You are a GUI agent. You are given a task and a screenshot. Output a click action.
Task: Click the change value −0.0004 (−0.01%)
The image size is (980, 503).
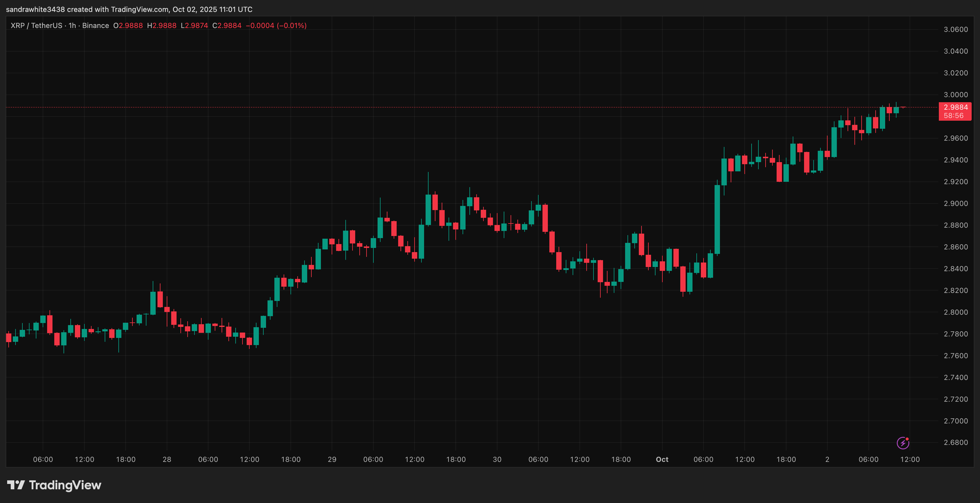tap(276, 25)
